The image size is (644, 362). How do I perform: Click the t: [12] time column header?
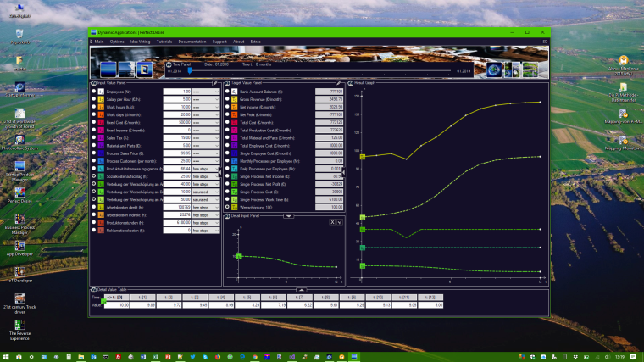pyautogui.click(x=430, y=297)
